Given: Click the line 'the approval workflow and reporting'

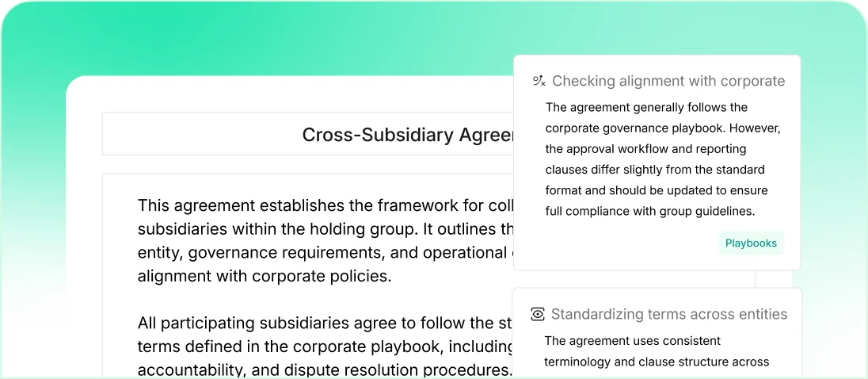Looking at the screenshot, I should pyautogui.click(x=645, y=149).
